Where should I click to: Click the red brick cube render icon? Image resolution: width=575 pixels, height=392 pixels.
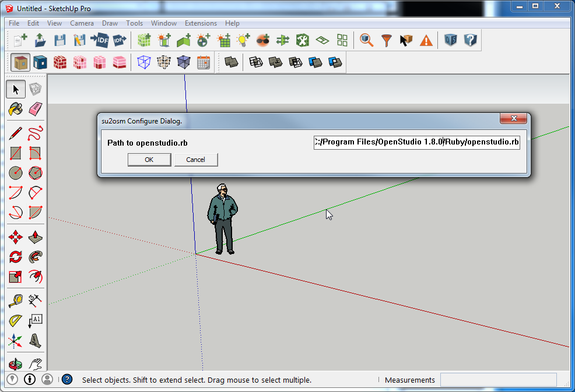pyautogui.click(x=59, y=62)
